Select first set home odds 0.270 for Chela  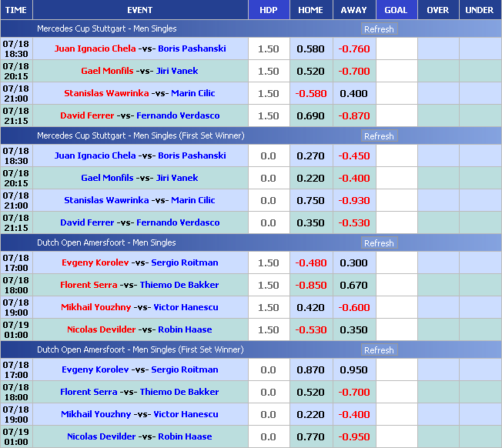310,155
